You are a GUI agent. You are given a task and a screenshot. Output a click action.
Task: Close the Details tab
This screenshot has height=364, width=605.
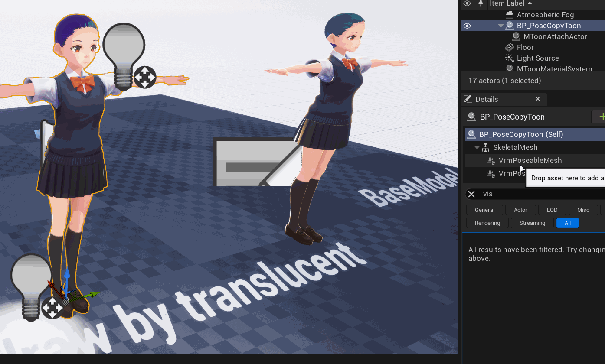pos(538,99)
